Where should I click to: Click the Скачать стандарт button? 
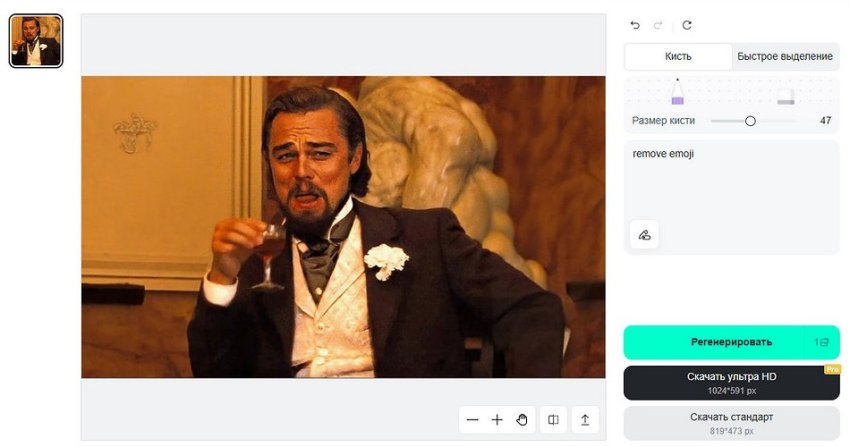pyautogui.click(x=731, y=422)
